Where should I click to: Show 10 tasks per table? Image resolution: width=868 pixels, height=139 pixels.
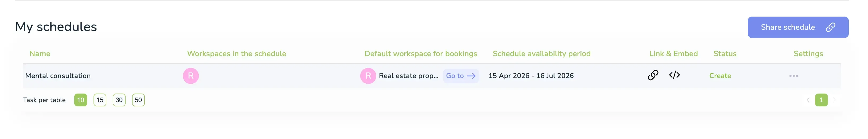coord(80,100)
